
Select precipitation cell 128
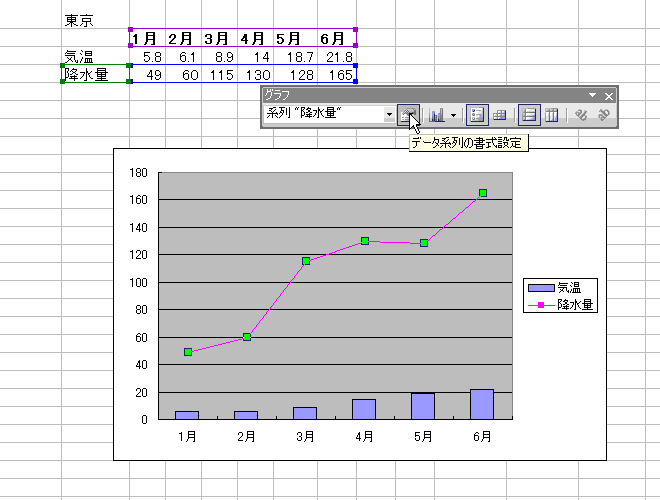(x=295, y=74)
